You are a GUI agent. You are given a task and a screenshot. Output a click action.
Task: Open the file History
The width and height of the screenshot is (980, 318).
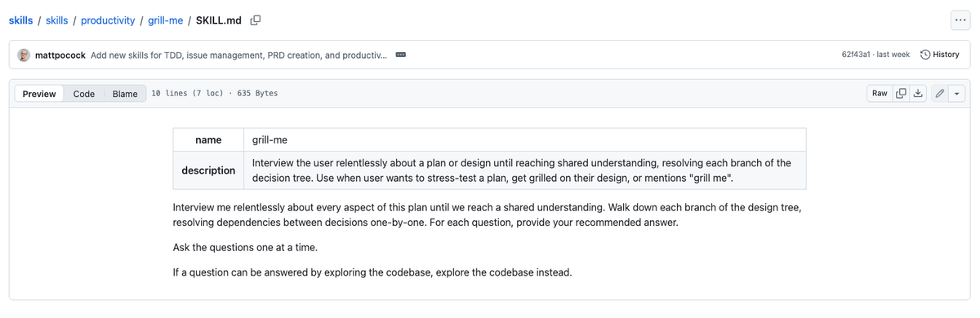pos(939,55)
